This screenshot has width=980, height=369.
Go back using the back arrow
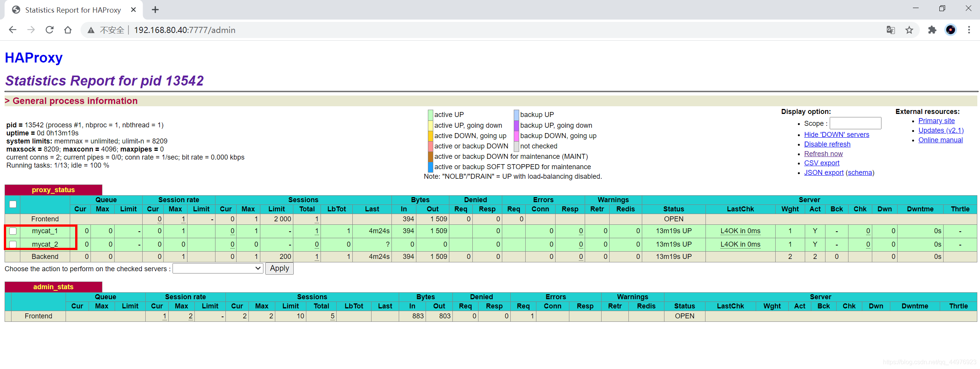[x=13, y=30]
